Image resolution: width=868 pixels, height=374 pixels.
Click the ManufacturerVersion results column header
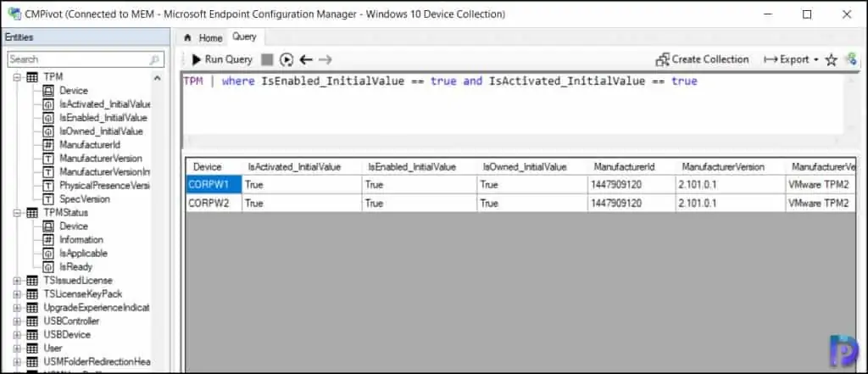[x=730, y=167]
